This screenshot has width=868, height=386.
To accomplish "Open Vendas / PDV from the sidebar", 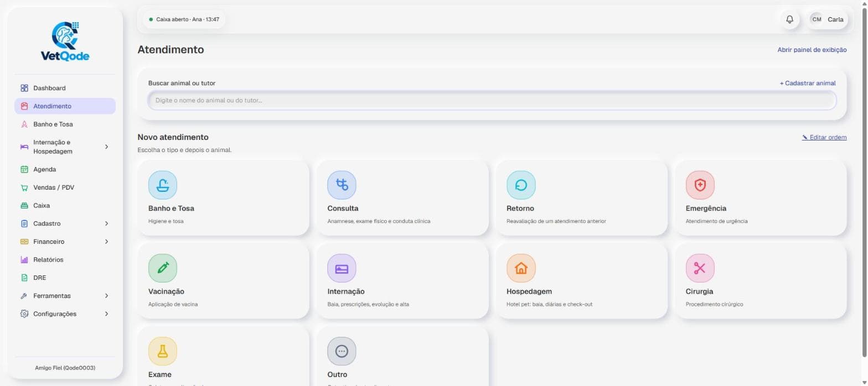I will (x=65, y=187).
